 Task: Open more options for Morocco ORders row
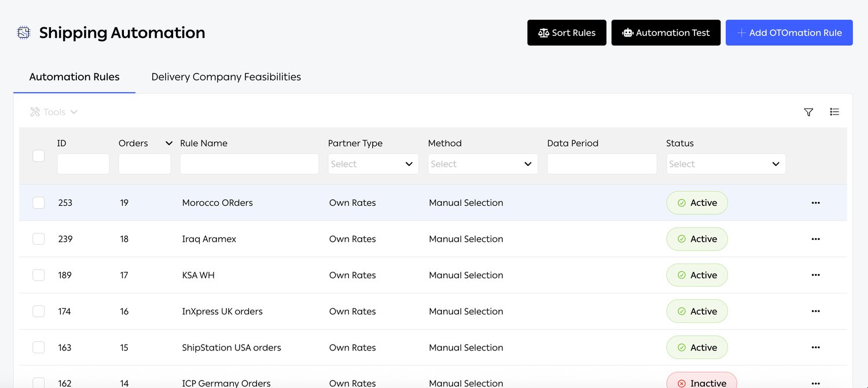[x=815, y=203]
